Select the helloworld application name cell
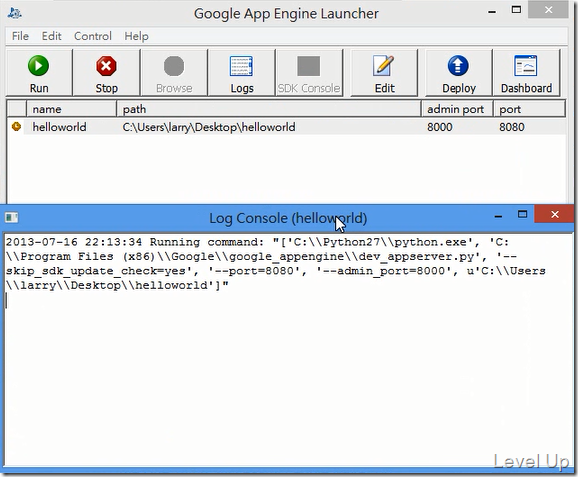 [x=59, y=127]
